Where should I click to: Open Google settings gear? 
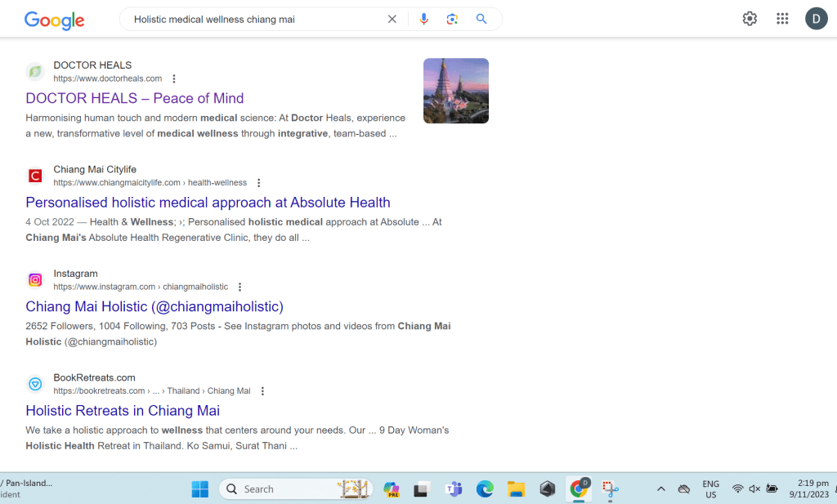750,19
